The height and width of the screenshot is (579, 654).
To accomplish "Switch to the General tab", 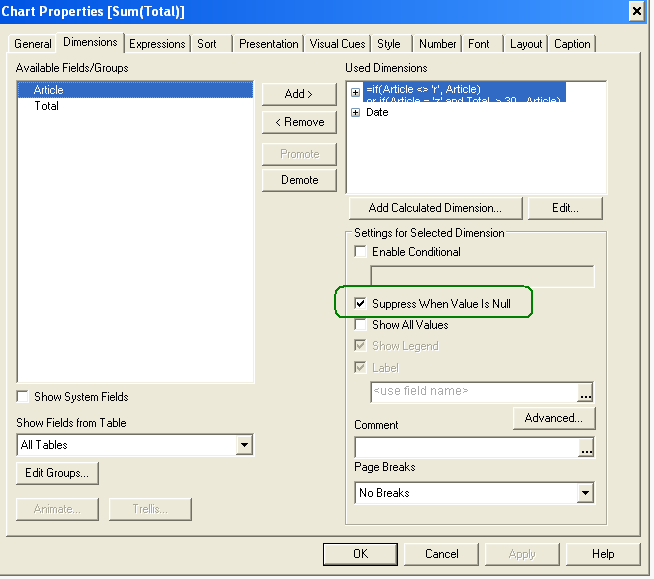I will tap(33, 44).
